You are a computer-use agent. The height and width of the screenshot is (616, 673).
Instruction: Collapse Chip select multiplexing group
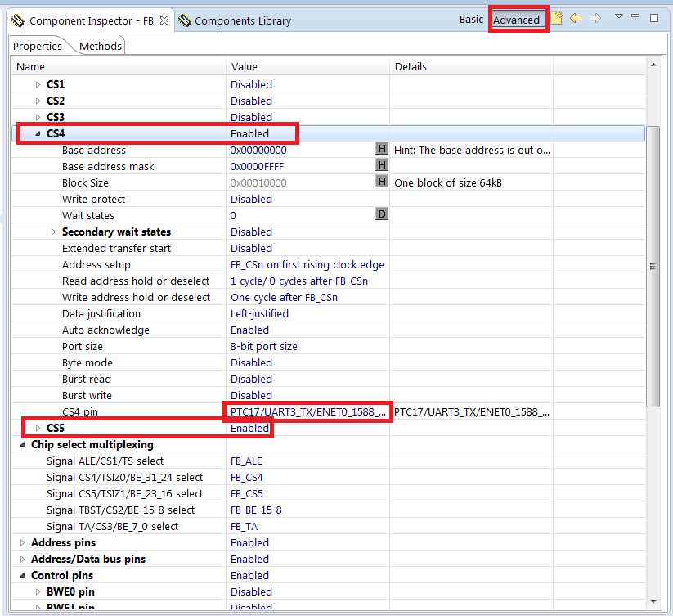pos(23,445)
